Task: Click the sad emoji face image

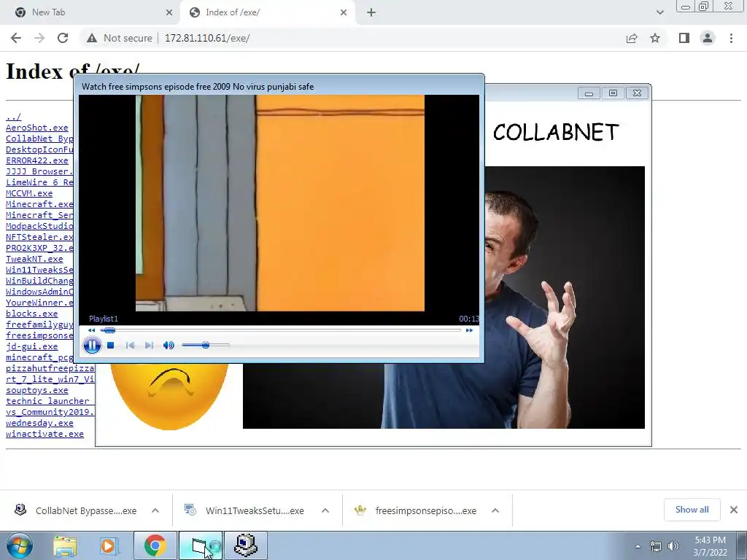Action: coord(169,396)
